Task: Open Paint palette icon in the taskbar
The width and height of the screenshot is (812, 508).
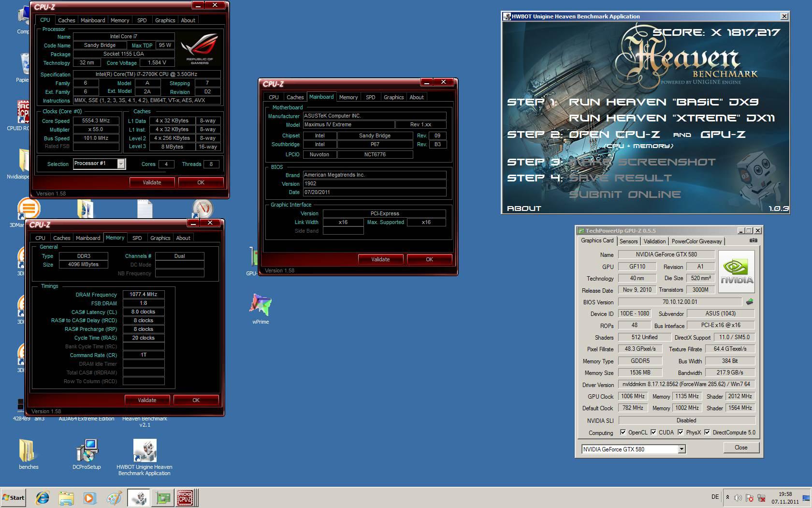Action: [x=114, y=498]
